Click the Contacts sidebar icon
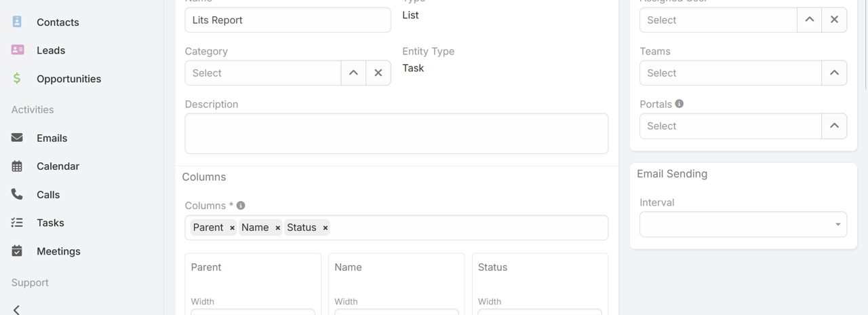This screenshot has height=315, width=868. point(17,22)
